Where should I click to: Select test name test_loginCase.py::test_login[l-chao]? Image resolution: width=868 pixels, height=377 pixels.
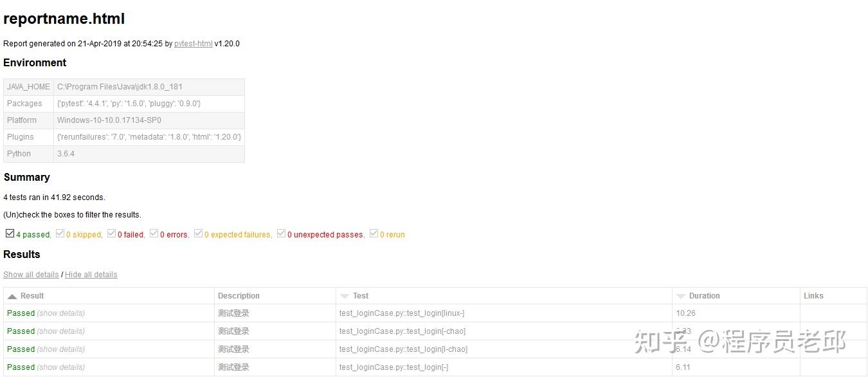(403, 349)
